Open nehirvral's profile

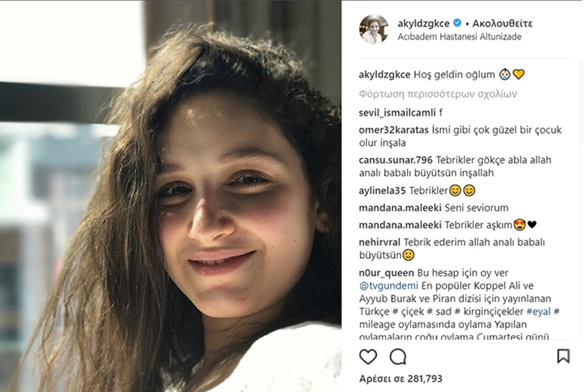pos(380,242)
